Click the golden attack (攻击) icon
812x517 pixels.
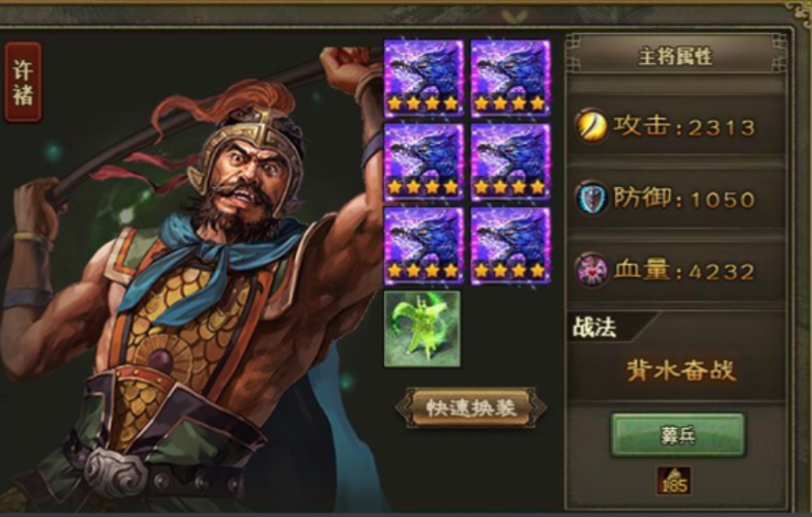[x=591, y=126]
